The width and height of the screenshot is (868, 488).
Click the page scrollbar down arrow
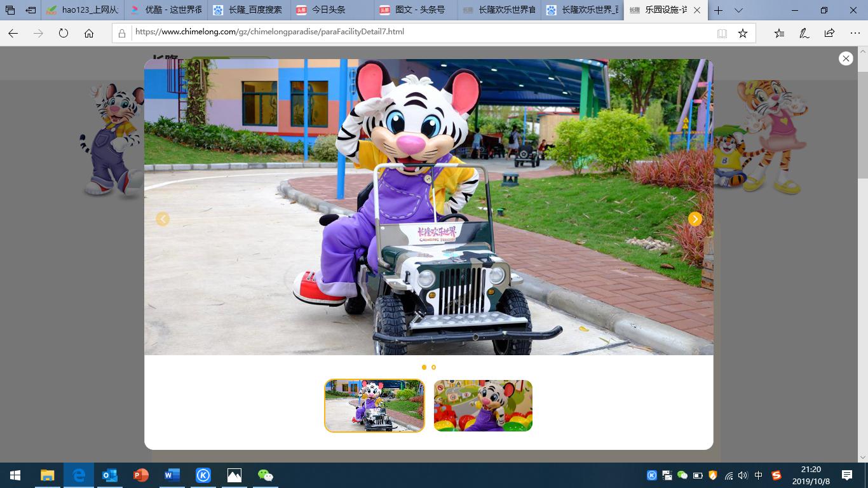click(x=863, y=457)
